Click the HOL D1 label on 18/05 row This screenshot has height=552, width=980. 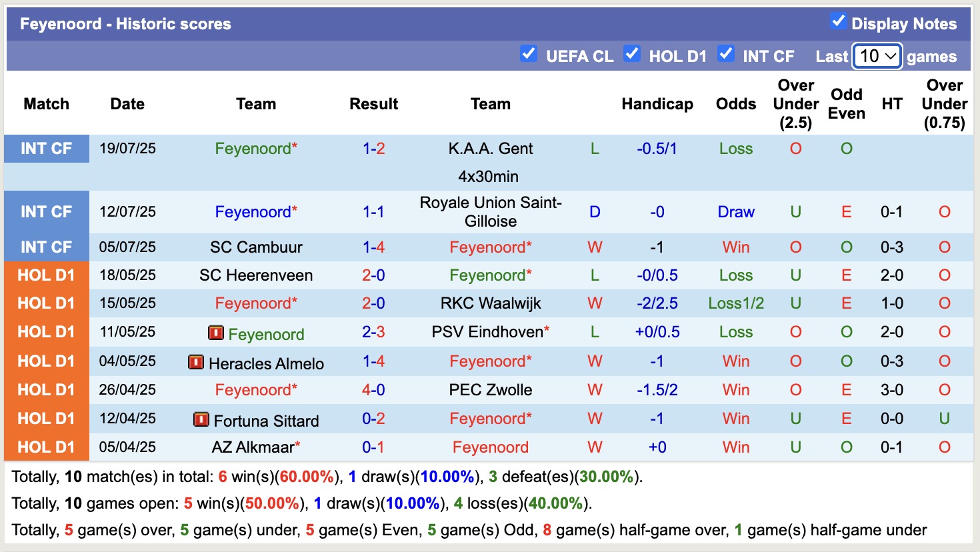pyautogui.click(x=46, y=275)
